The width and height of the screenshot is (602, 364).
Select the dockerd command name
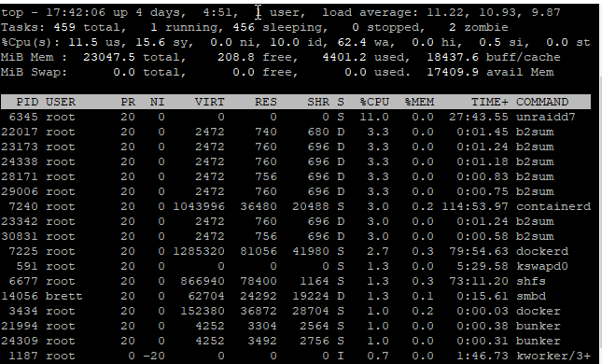(x=542, y=251)
